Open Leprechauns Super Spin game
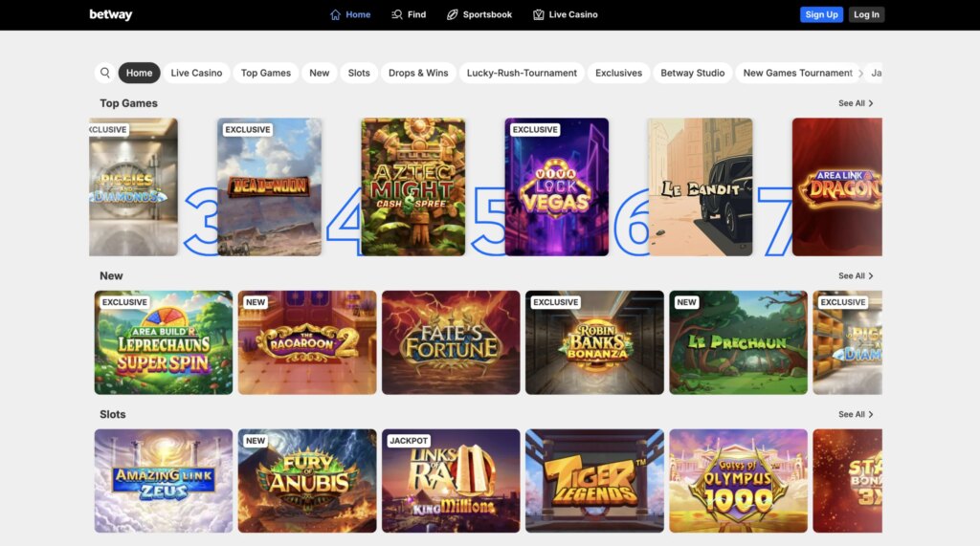This screenshot has height=546, width=980. [x=164, y=342]
